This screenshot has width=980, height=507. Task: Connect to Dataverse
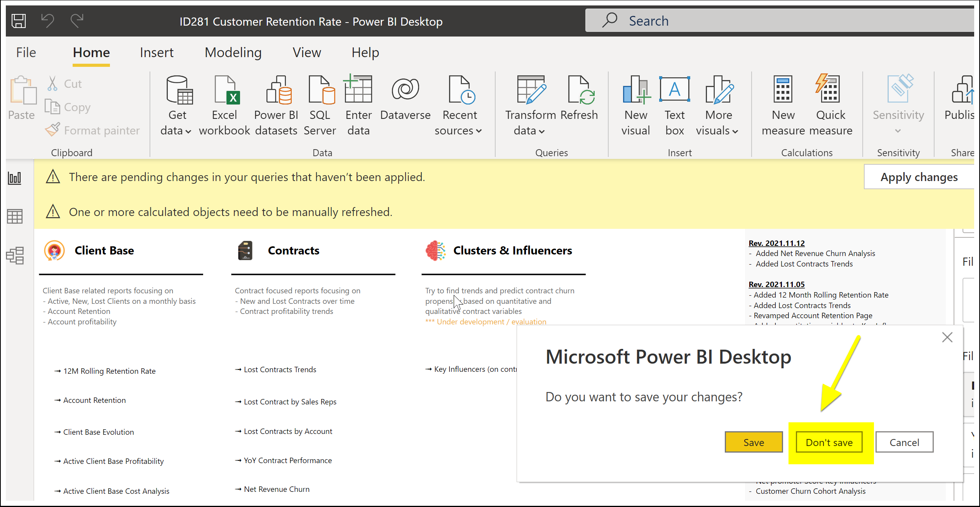click(405, 99)
